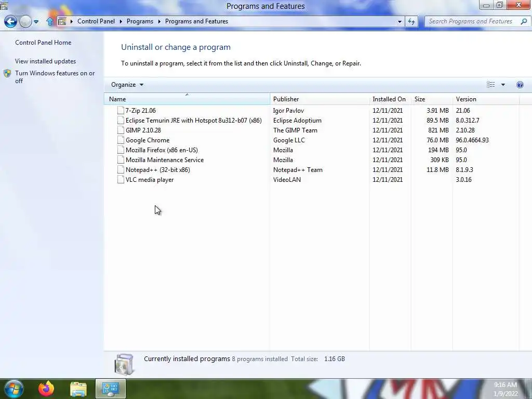
Task: Click the icon next to Mozilla Firefox
Action: 121,150
